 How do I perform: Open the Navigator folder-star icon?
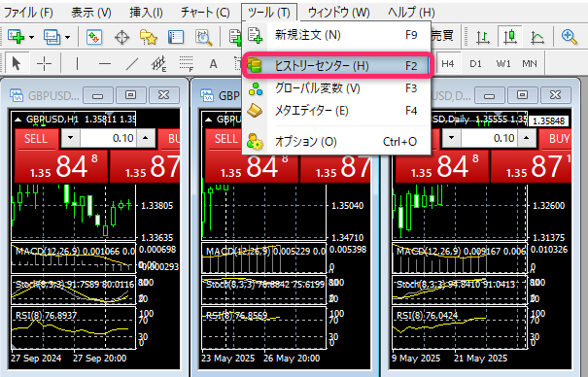coord(149,37)
